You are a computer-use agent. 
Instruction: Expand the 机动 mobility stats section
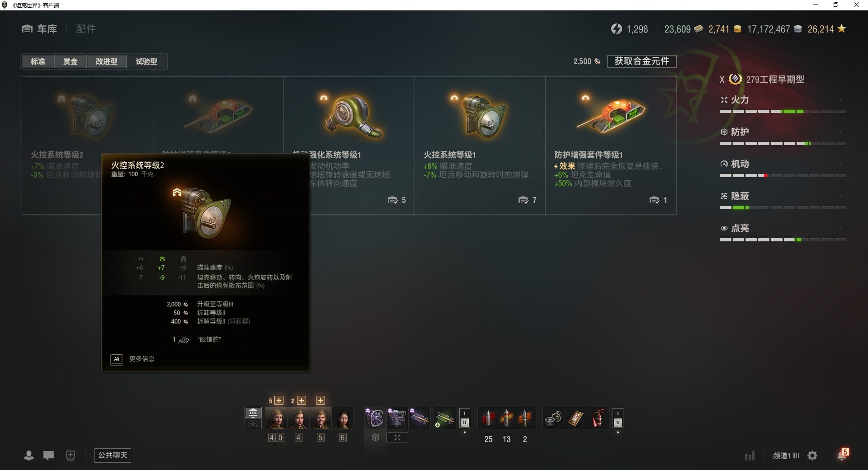(783, 164)
